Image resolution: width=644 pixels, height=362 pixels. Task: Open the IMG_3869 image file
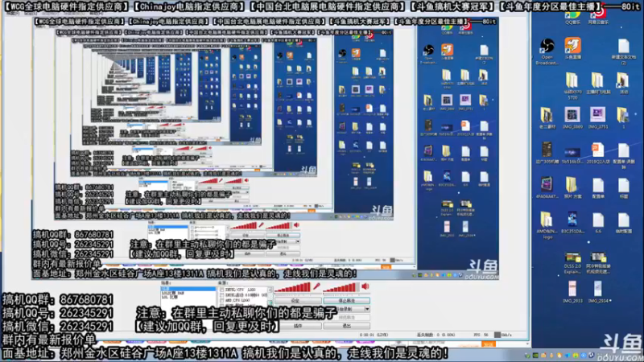tap(572, 118)
